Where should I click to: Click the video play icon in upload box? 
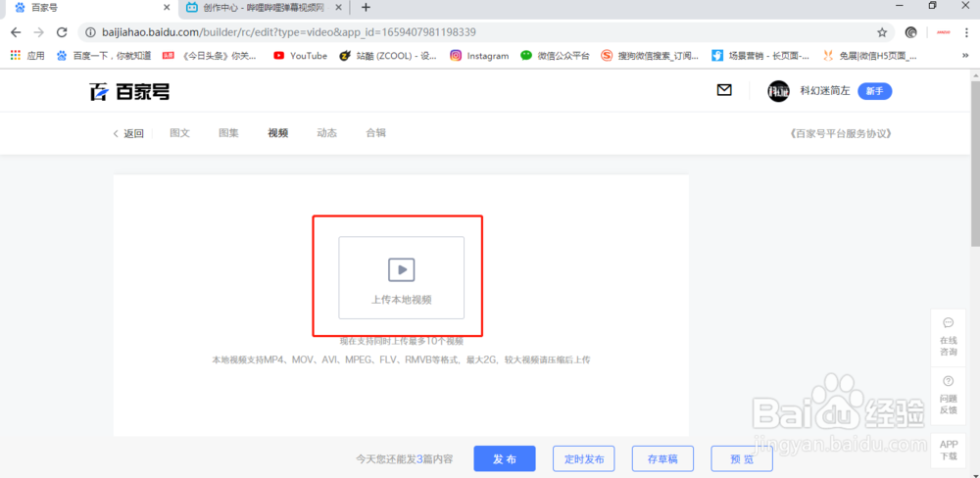(x=401, y=269)
